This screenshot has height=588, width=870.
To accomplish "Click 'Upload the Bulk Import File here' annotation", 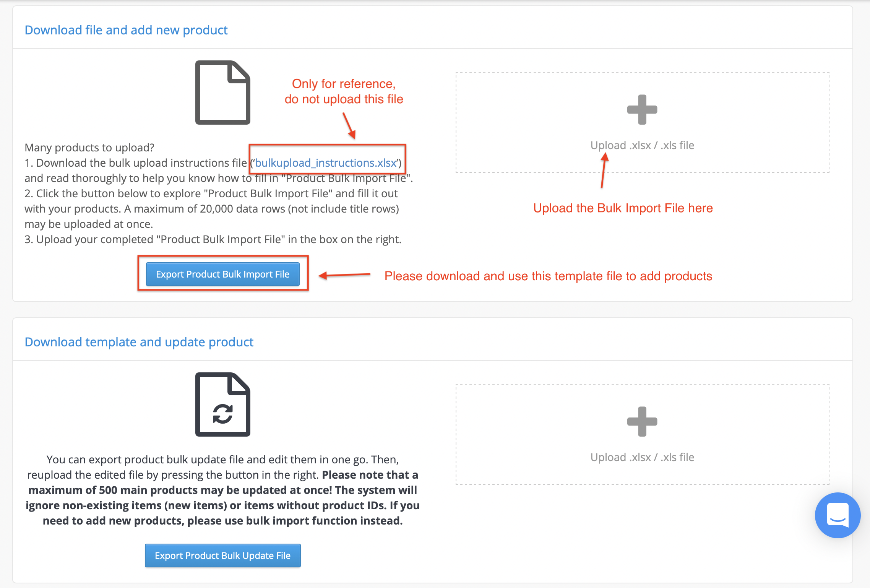I will click(623, 208).
